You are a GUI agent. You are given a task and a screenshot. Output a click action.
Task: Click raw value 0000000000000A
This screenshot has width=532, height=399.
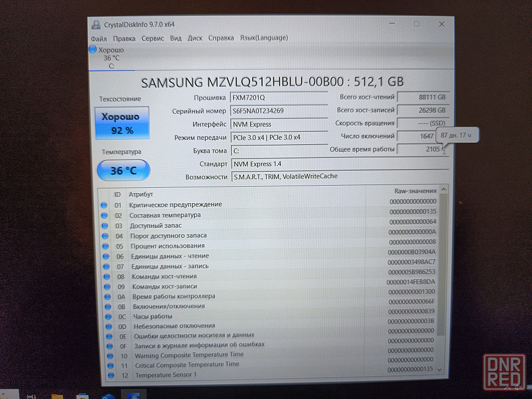pyautogui.click(x=412, y=232)
